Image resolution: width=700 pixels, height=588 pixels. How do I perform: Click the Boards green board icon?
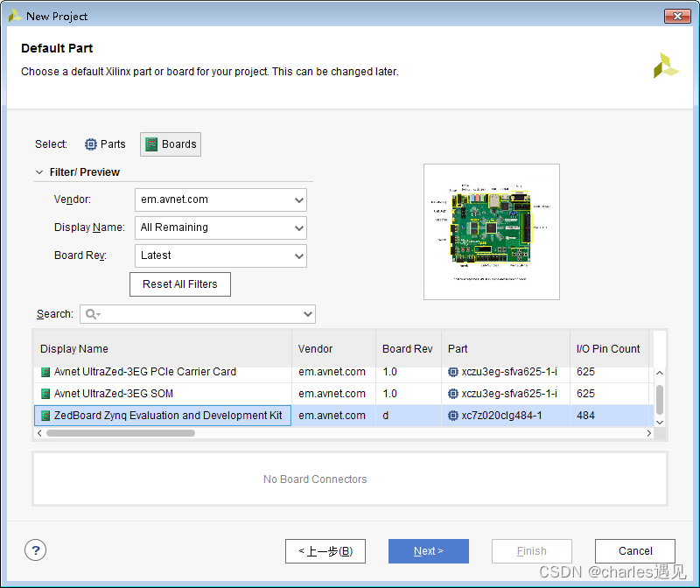151,144
